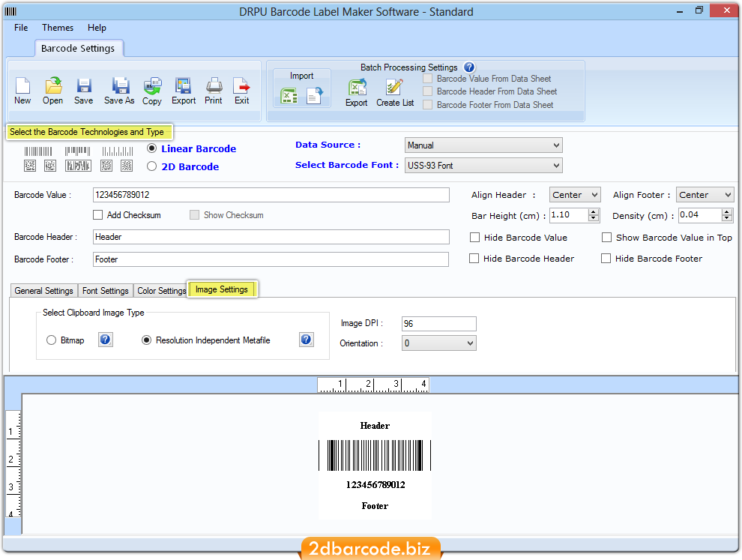Screen dimensions: 742x560
Task: Click the Exit icon
Action: click(242, 85)
